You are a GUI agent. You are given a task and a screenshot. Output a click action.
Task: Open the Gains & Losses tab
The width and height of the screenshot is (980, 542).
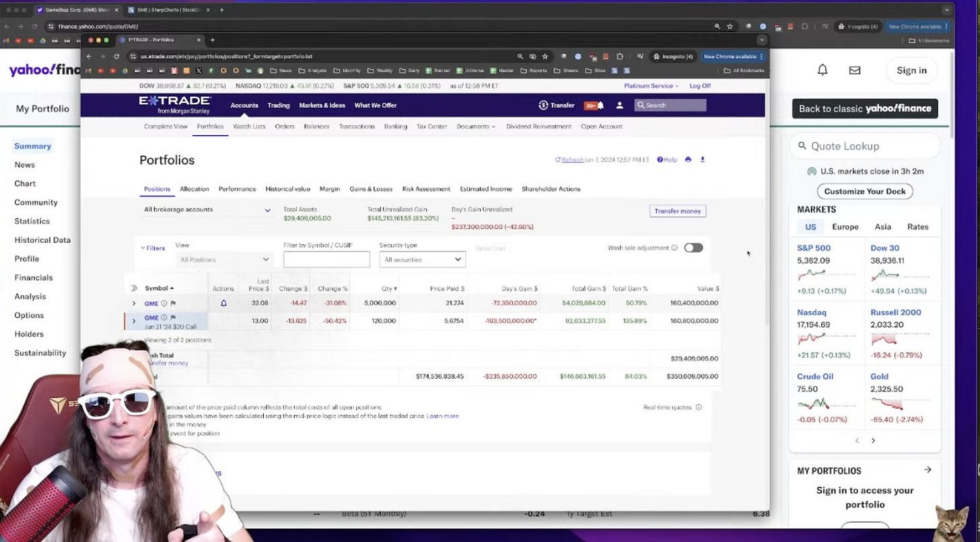371,189
